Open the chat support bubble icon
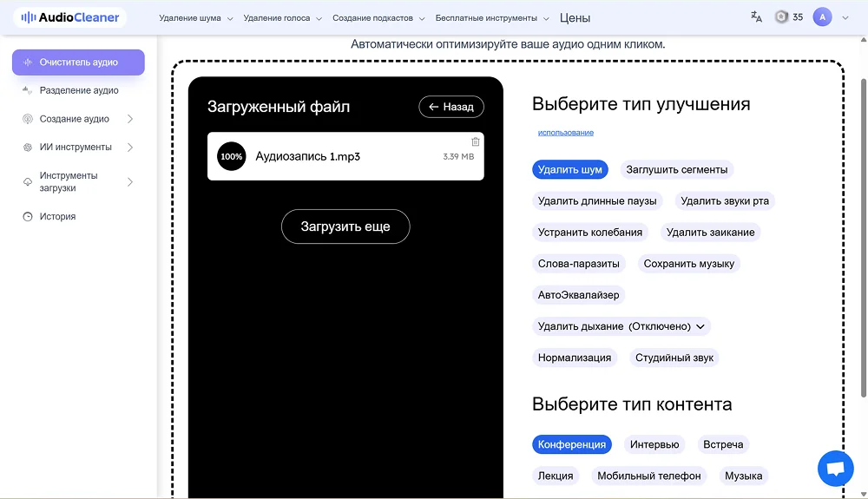Viewport: 868px width, 499px height. tap(835, 469)
